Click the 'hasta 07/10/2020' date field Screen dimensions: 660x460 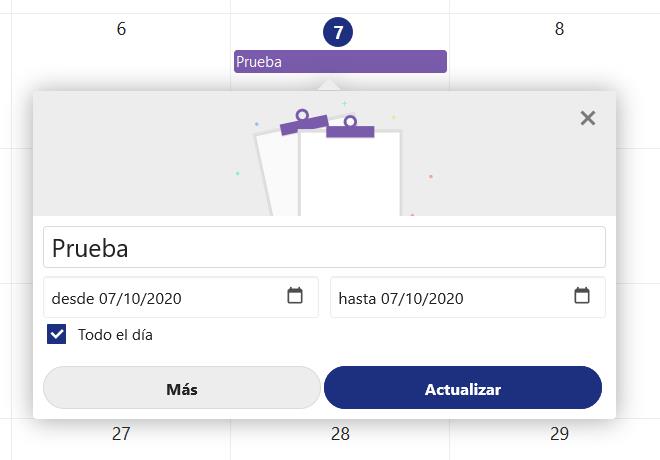450,298
